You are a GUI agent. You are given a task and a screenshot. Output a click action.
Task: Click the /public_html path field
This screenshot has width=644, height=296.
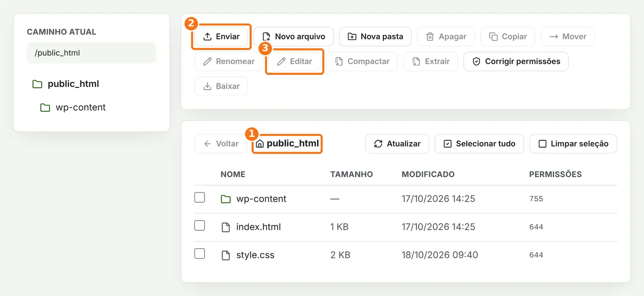[92, 53]
